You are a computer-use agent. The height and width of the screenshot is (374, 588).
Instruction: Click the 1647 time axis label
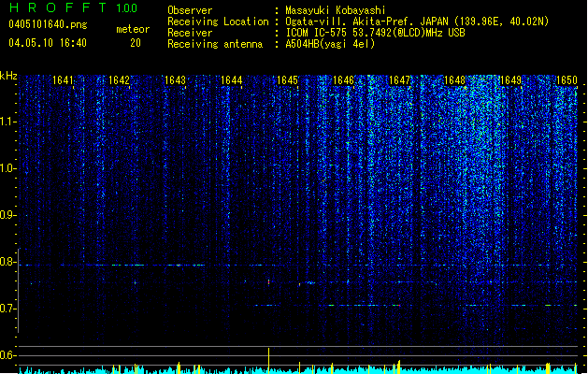point(400,80)
